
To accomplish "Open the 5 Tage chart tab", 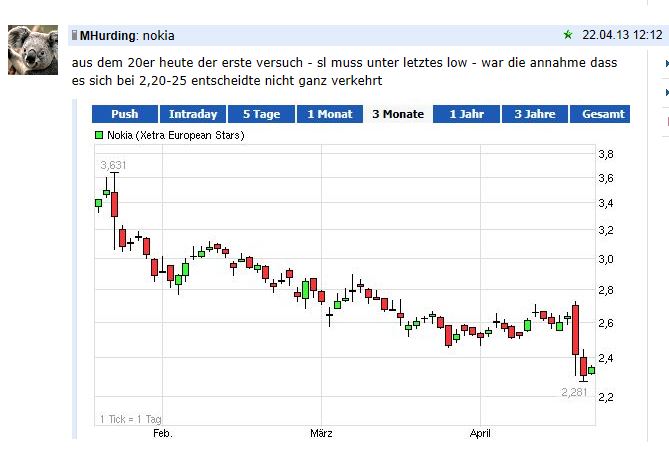I will pyautogui.click(x=262, y=114).
